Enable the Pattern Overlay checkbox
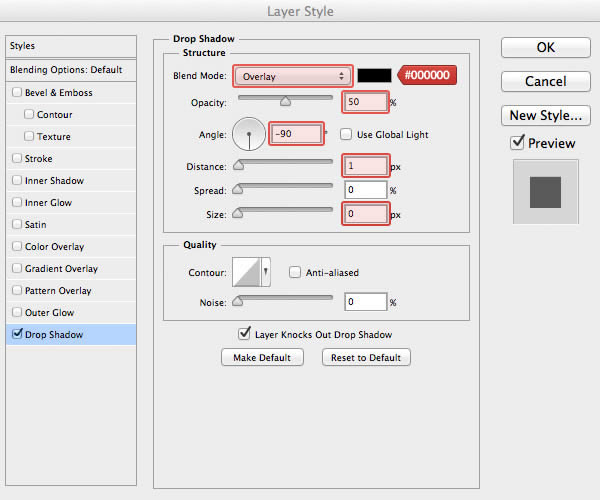 pyautogui.click(x=17, y=290)
